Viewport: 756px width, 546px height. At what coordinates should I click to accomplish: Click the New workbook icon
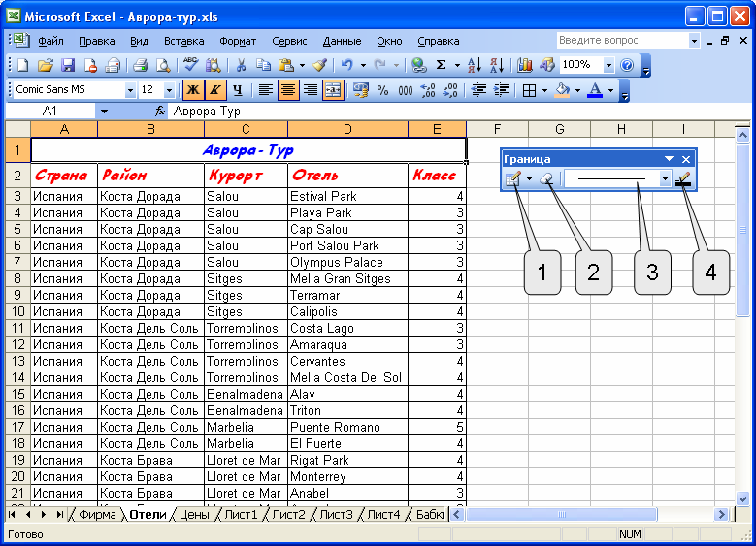pyautogui.click(x=23, y=65)
